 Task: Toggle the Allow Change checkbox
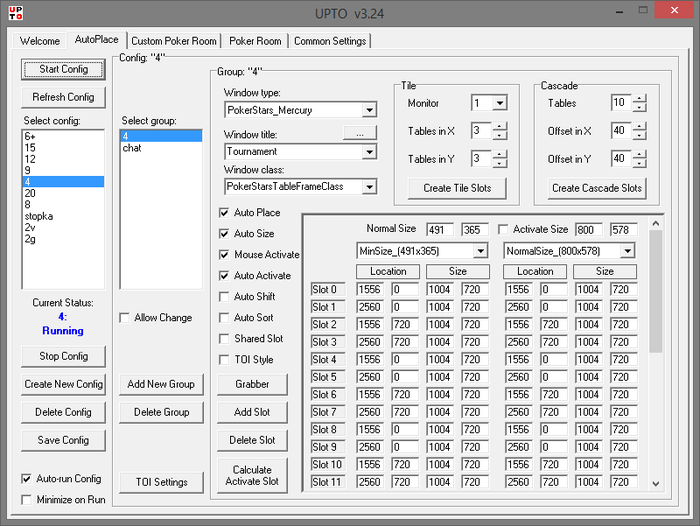pos(125,318)
